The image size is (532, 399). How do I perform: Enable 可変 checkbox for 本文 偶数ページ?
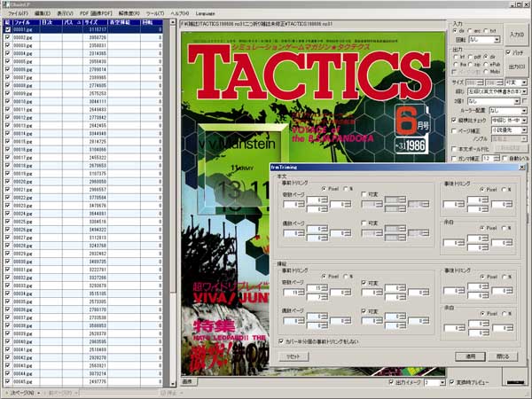[364, 223]
